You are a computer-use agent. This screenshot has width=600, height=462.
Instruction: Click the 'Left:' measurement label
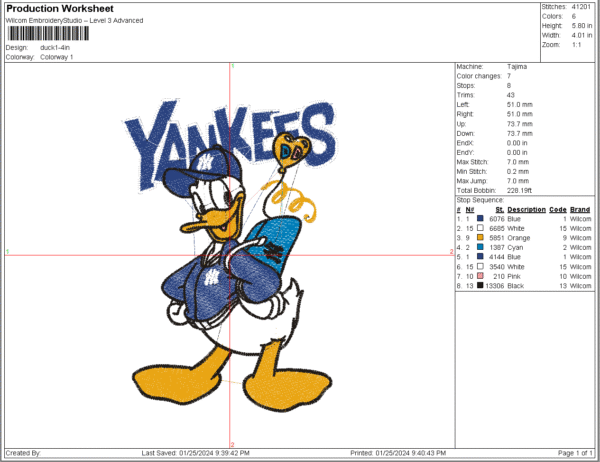pos(463,105)
